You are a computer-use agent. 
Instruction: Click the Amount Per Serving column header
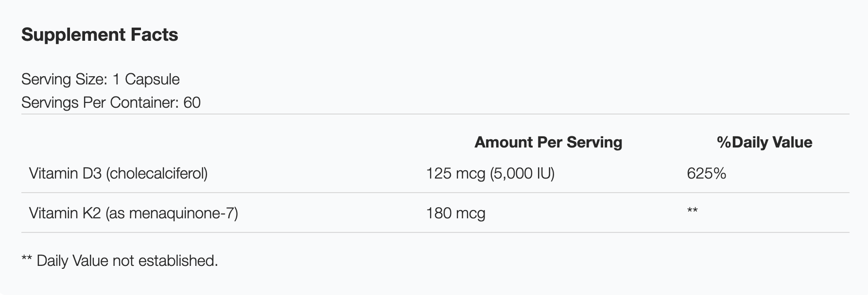tap(548, 142)
